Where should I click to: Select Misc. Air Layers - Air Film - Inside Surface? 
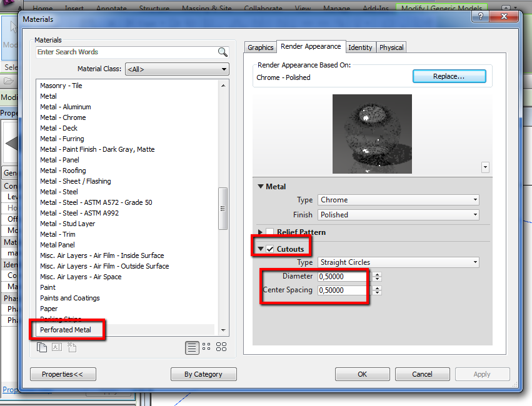click(102, 255)
